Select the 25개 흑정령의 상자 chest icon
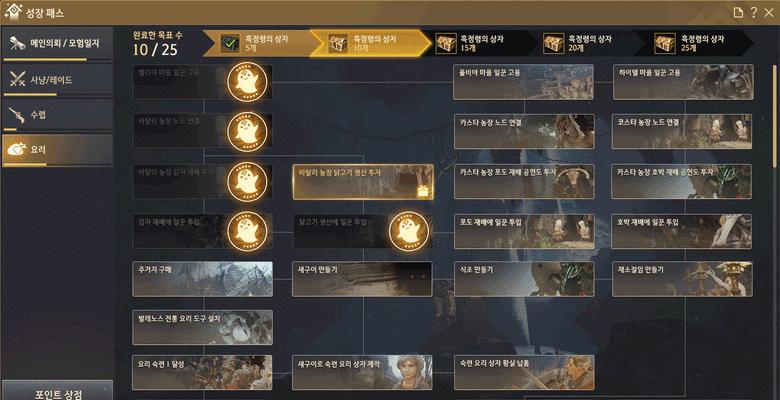This screenshot has height=400, width=780. click(665, 43)
